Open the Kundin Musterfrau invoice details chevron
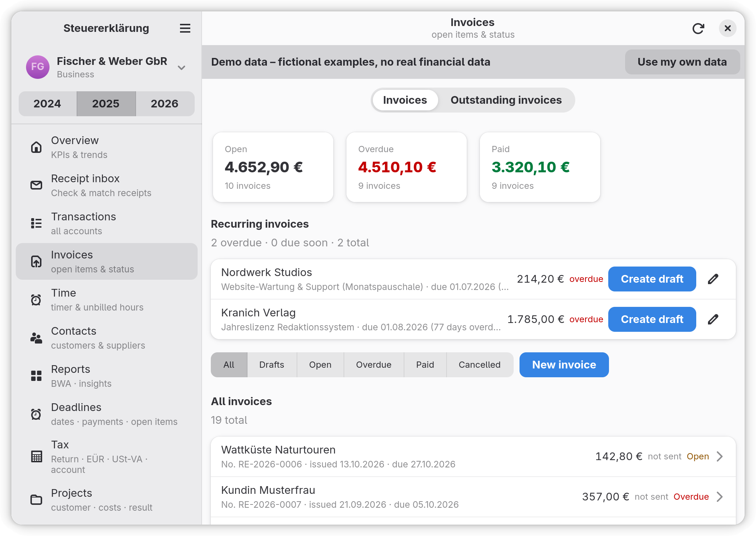The width and height of the screenshot is (756, 536). (x=720, y=497)
